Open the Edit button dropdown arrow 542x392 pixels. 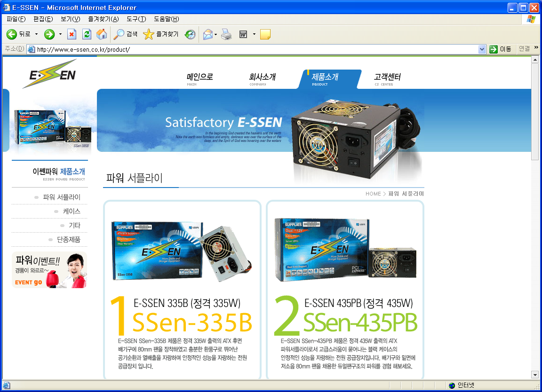[x=254, y=34]
